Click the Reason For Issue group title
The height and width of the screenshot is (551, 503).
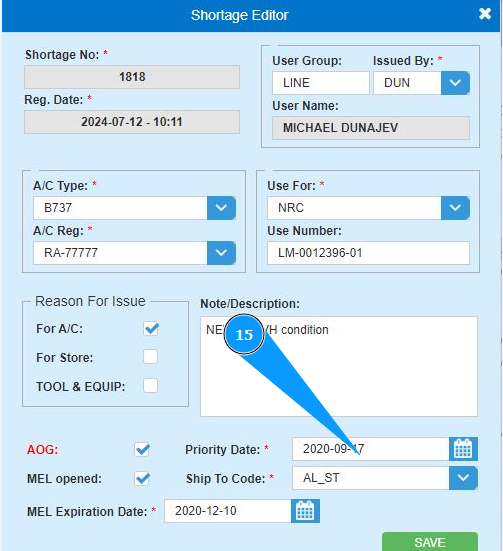tap(90, 301)
